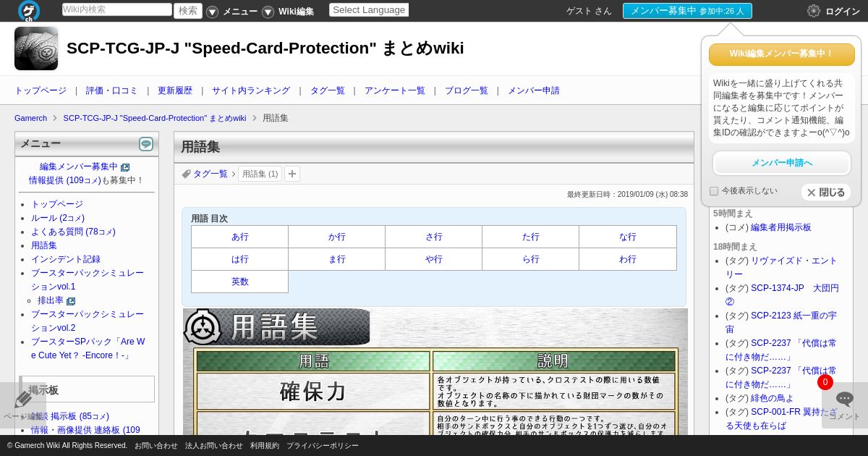Open 用語集 in sidebar menu

(x=44, y=245)
